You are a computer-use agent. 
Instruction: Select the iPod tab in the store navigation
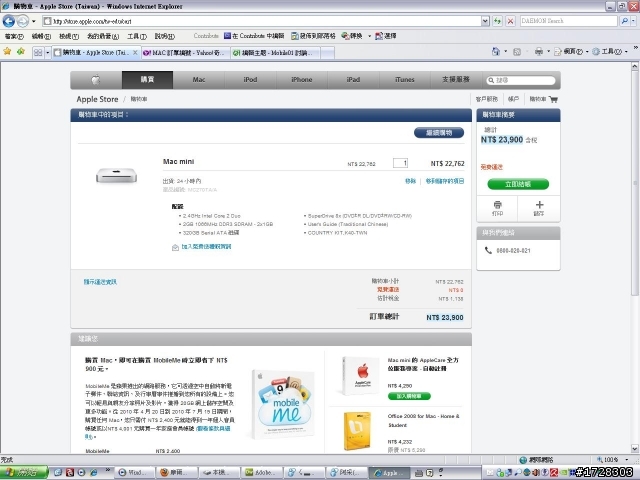(x=250, y=80)
